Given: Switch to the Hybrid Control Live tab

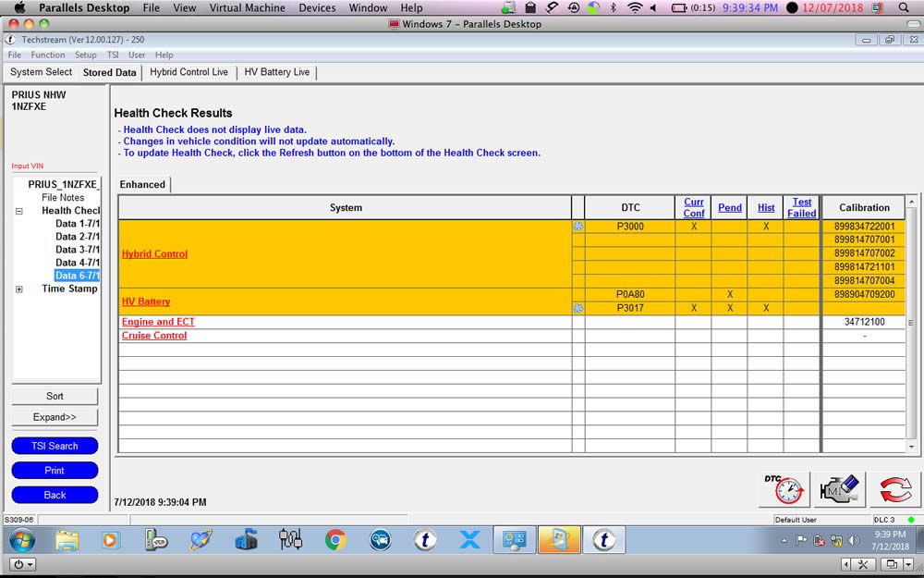Looking at the screenshot, I should (188, 72).
